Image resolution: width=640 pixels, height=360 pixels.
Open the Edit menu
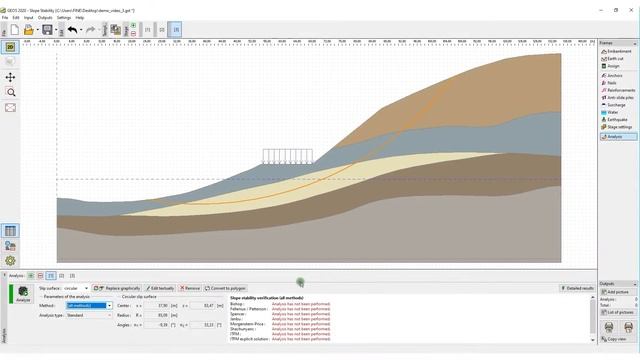click(16, 18)
